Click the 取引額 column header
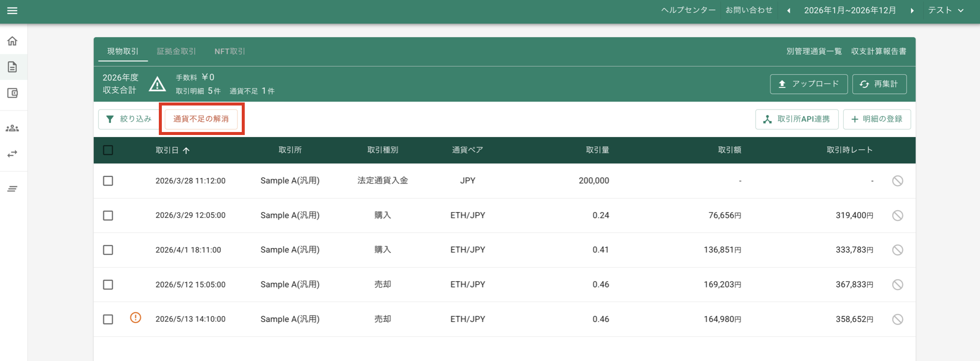This screenshot has height=361, width=980. click(729, 150)
